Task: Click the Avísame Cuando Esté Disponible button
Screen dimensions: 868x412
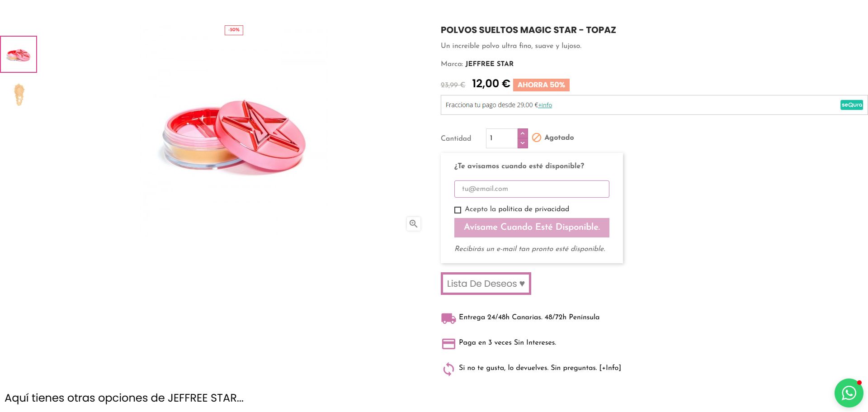Action: tap(532, 227)
